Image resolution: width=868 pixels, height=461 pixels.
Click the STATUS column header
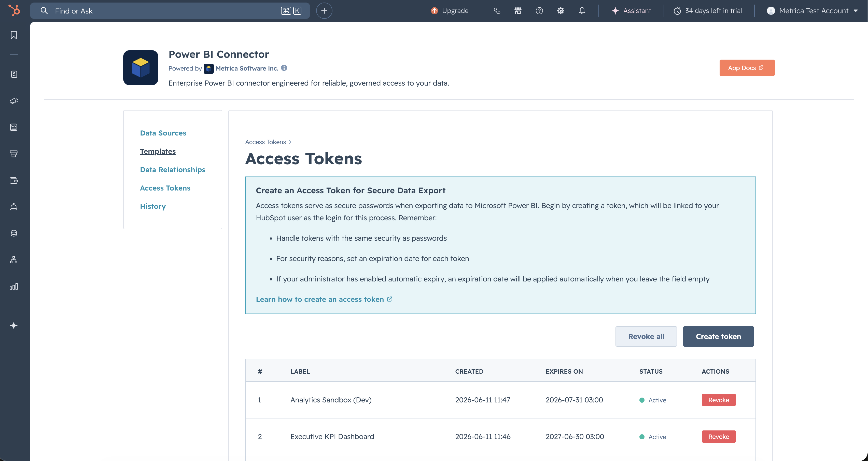pyautogui.click(x=651, y=371)
